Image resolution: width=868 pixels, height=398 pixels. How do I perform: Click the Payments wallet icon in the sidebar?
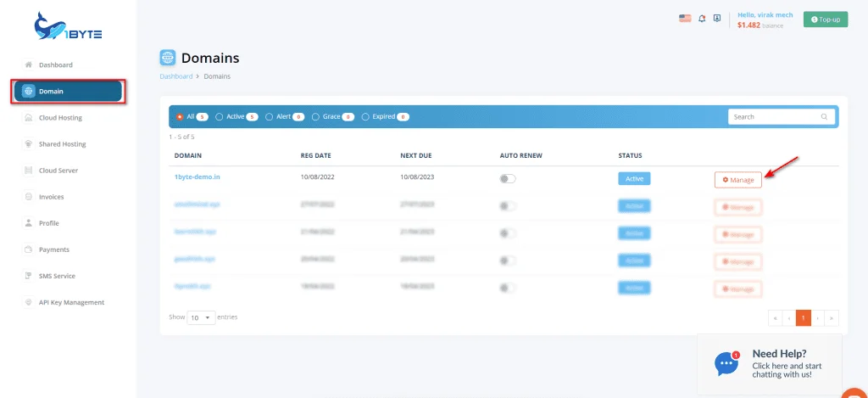tap(28, 249)
